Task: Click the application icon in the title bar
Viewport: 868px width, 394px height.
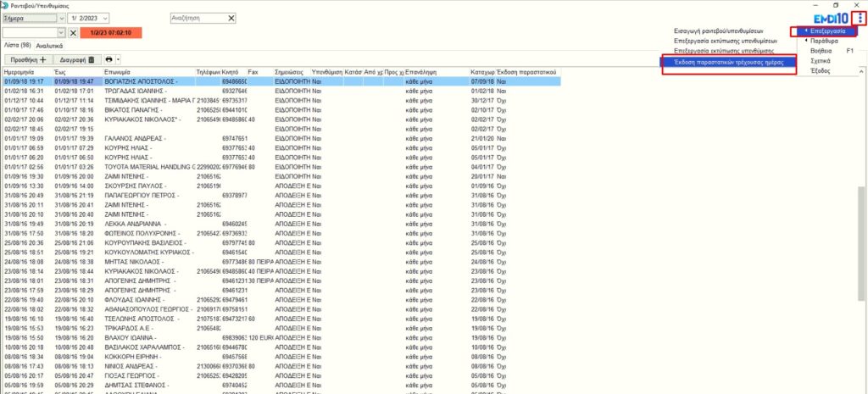Action: pyautogui.click(x=5, y=4)
